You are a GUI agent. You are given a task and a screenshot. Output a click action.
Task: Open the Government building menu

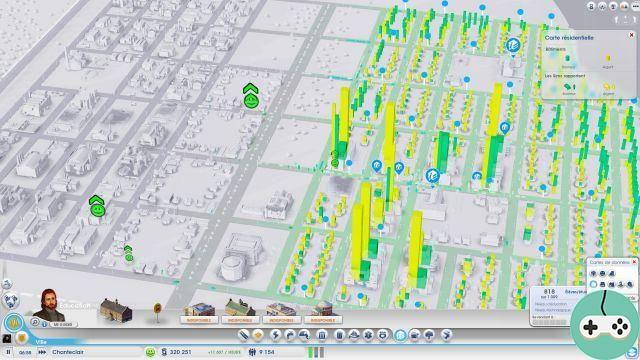322,335
